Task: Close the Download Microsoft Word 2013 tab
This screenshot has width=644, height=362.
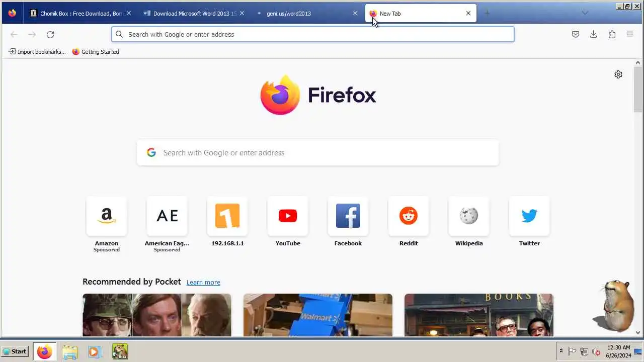Action: pos(242,14)
